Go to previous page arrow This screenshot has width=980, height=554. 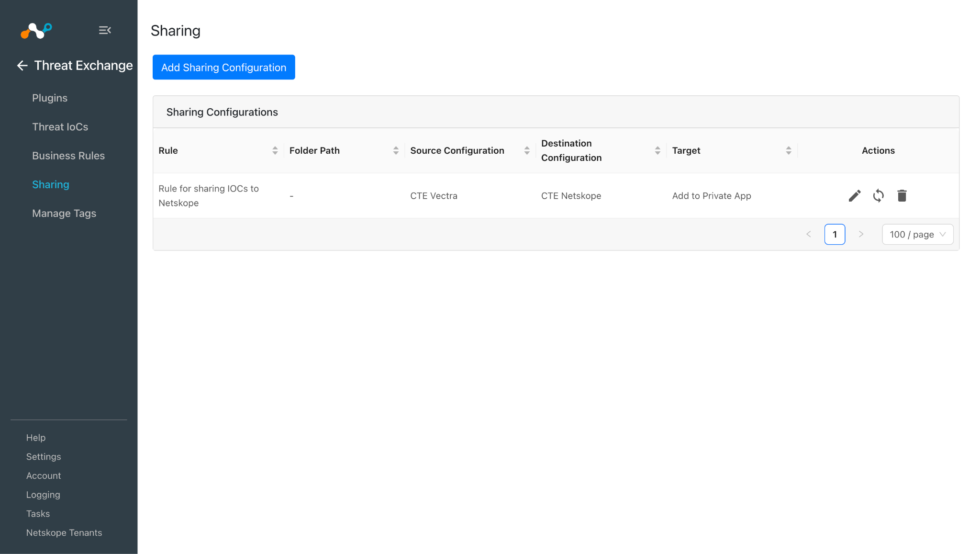(809, 234)
